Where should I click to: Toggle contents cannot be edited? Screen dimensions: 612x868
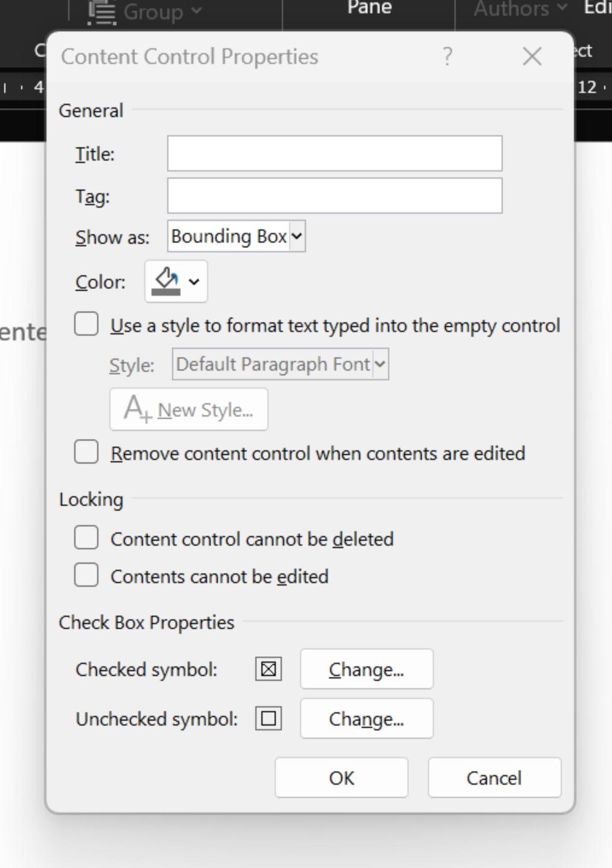tap(86, 575)
